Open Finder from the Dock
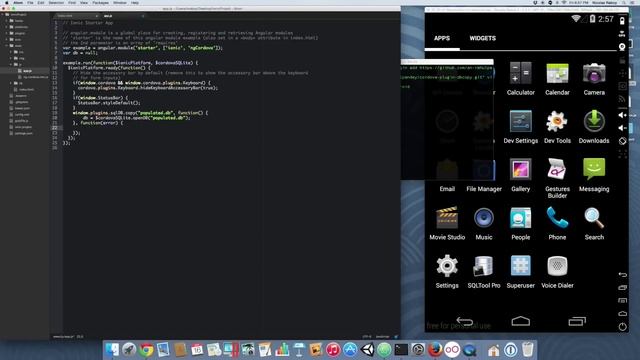This screenshot has height=360, width=640. point(112,350)
